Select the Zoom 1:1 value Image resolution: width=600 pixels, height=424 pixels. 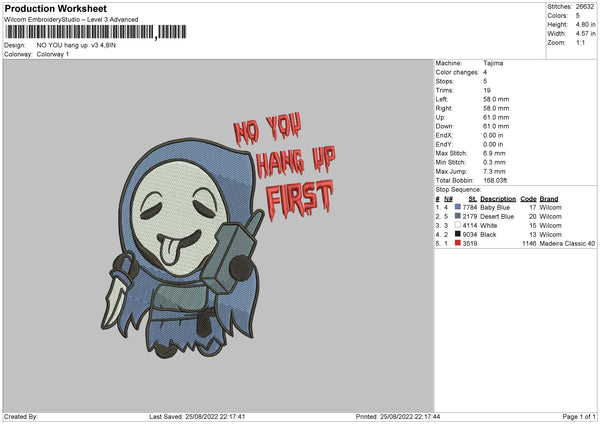click(x=580, y=42)
